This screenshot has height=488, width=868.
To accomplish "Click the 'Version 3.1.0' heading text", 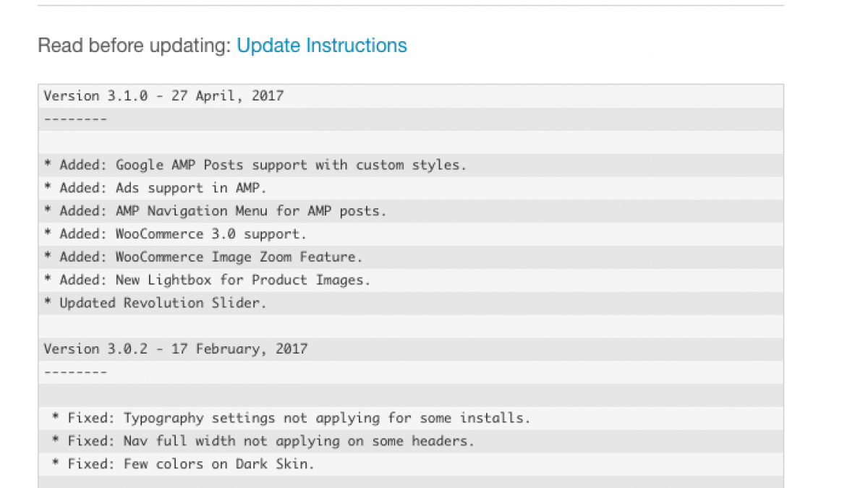I will click(x=95, y=95).
